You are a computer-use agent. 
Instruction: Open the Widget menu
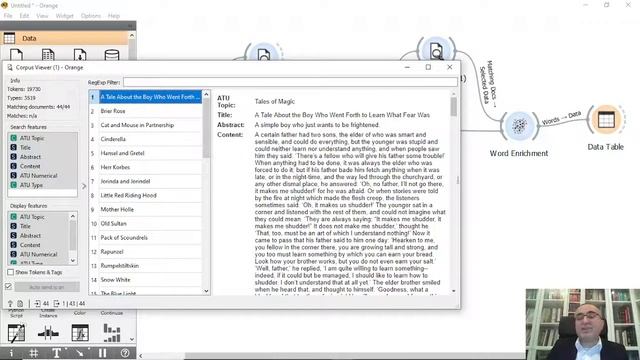click(x=64, y=16)
